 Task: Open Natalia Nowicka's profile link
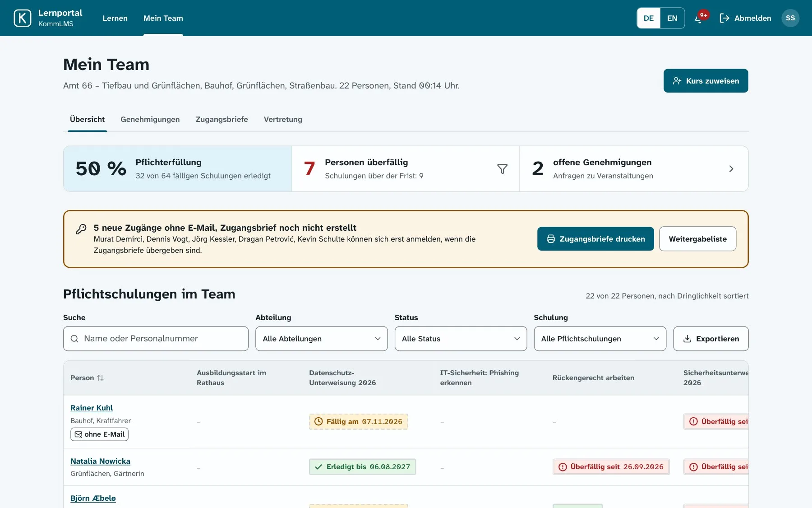tap(100, 461)
